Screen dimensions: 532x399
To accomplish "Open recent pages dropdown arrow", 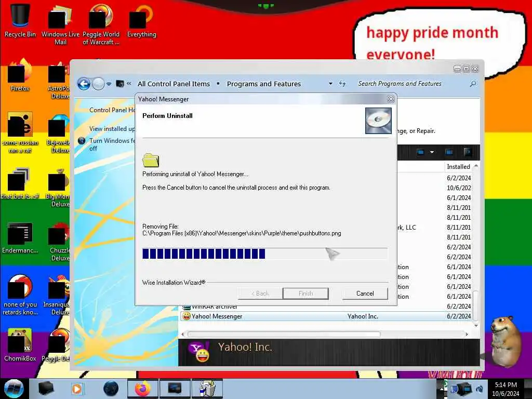I will click(109, 84).
